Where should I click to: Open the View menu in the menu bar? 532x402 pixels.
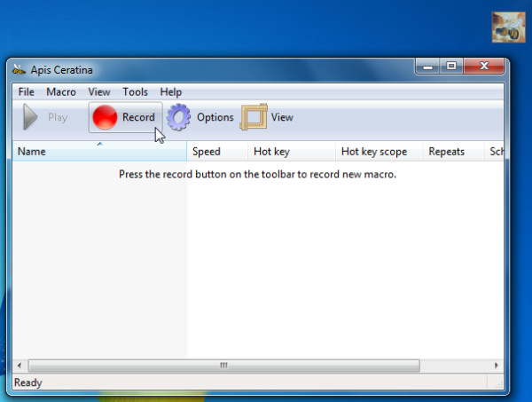coord(99,92)
